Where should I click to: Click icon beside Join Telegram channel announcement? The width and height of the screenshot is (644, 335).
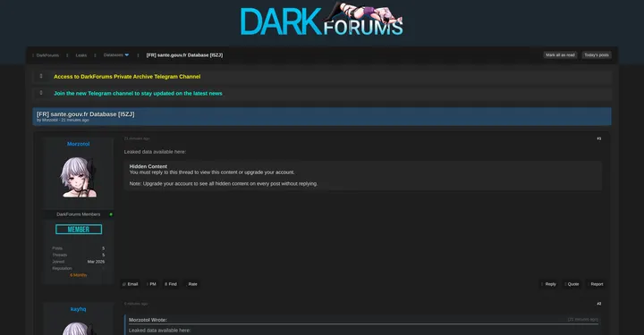(41, 93)
